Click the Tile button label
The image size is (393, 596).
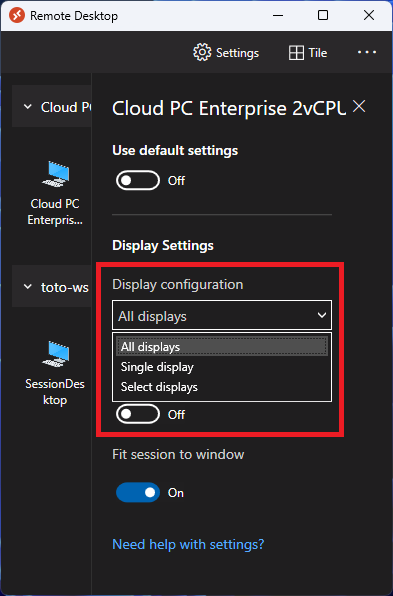click(x=318, y=53)
